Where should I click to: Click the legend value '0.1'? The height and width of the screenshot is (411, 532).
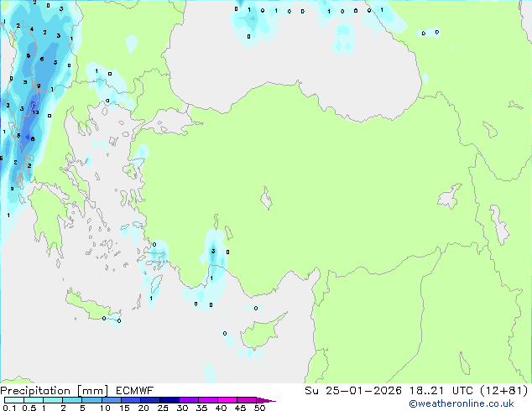(x=9, y=408)
